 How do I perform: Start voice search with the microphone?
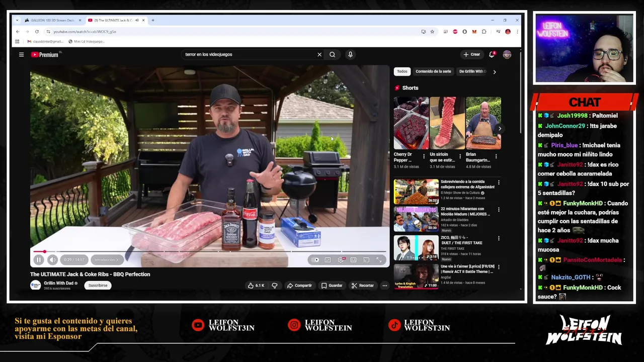(350, 54)
